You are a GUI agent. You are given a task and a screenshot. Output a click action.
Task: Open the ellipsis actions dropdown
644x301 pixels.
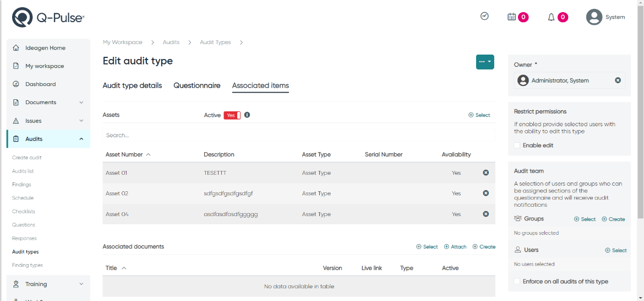(485, 62)
